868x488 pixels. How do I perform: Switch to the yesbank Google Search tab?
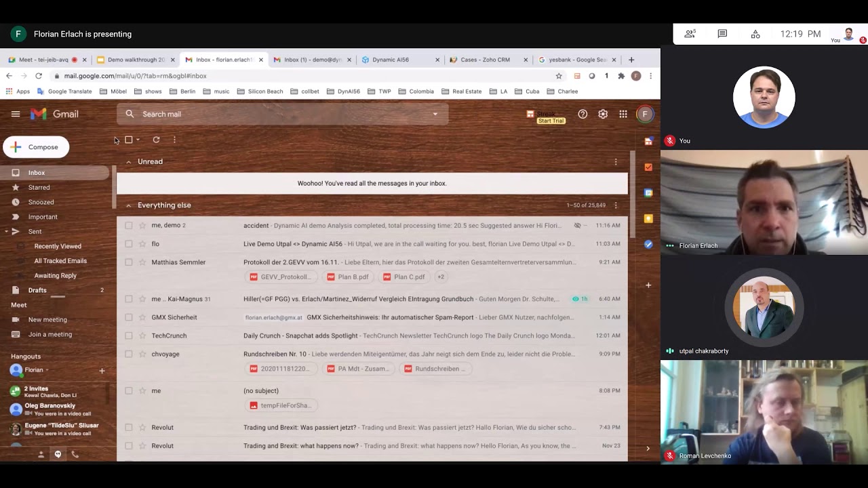(x=577, y=60)
